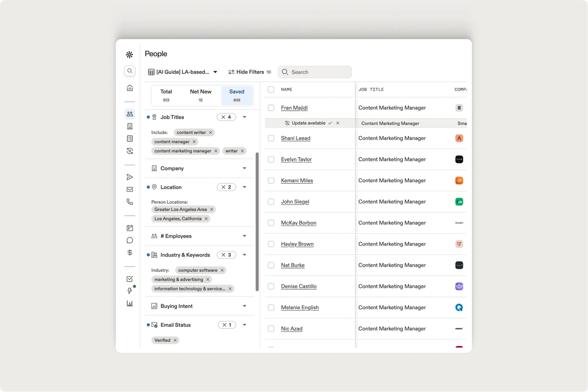Sort by the JOB TITLE column header
Image resolution: width=588 pixels, height=392 pixels.
371,90
